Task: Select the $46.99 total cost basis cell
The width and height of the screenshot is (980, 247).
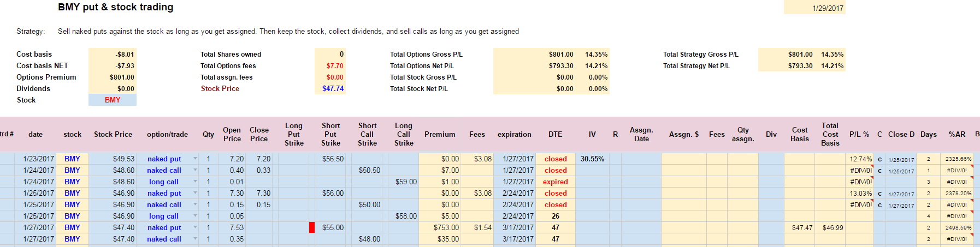Action: pos(830,227)
